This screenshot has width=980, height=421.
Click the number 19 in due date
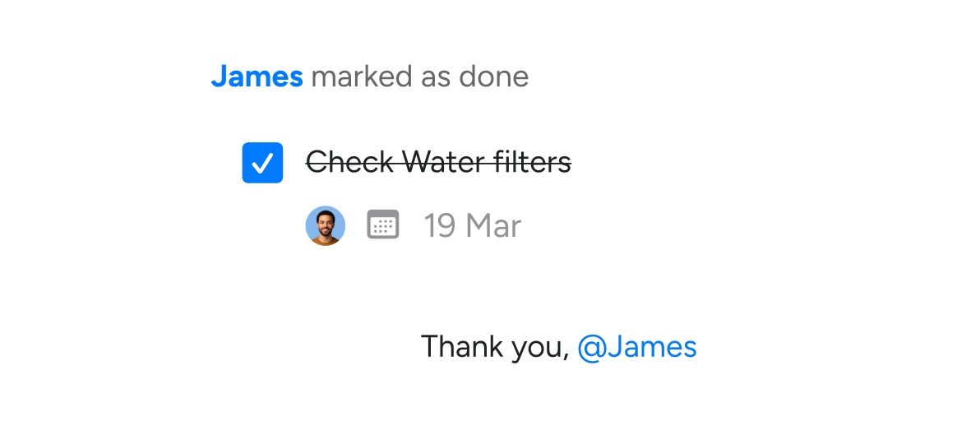[x=441, y=225]
